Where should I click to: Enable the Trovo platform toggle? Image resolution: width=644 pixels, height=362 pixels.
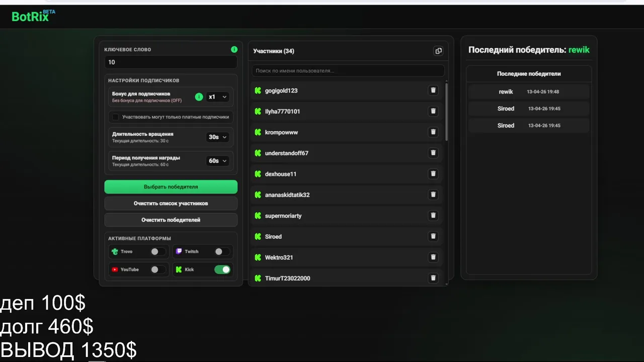pos(157,251)
